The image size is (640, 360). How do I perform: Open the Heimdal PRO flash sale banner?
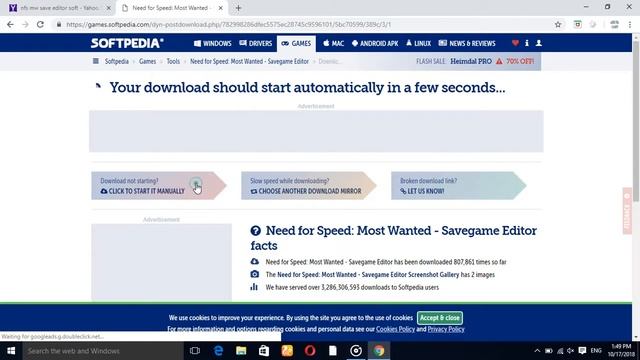[x=475, y=61]
